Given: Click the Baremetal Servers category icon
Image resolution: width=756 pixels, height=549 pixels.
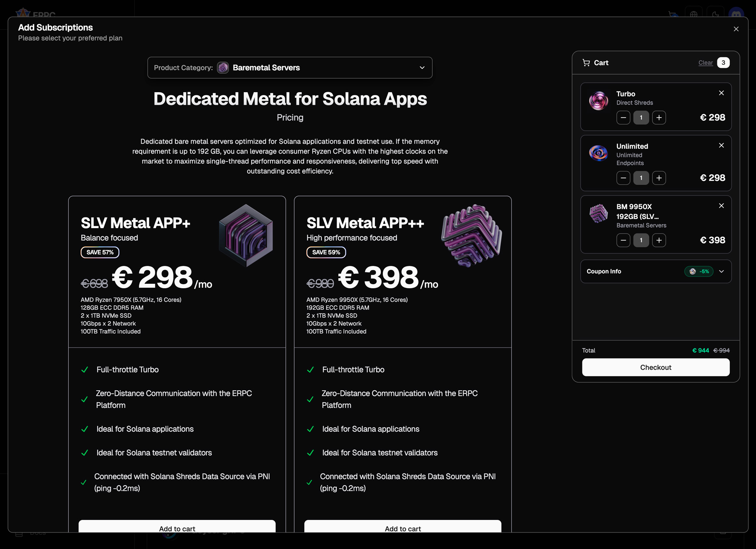Looking at the screenshot, I should pyautogui.click(x=223, y=68).
